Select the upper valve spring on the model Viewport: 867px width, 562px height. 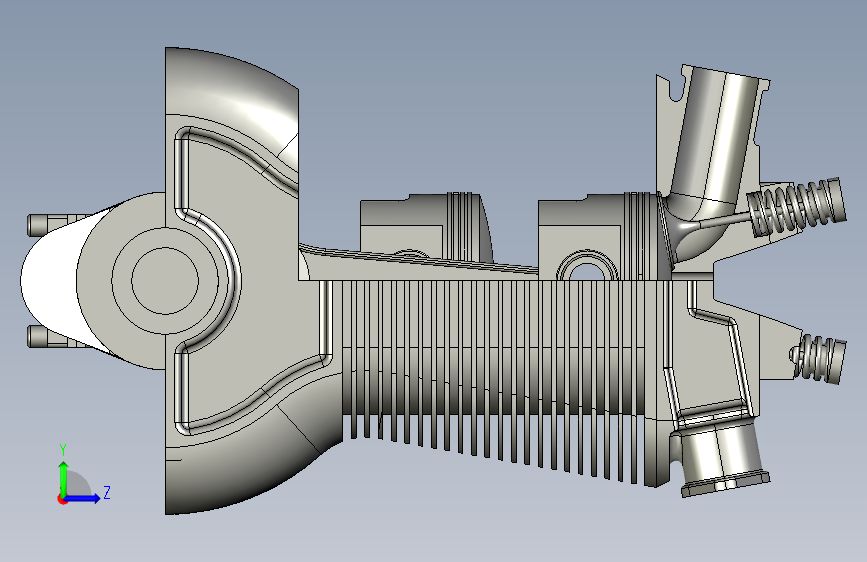(797, 206)
